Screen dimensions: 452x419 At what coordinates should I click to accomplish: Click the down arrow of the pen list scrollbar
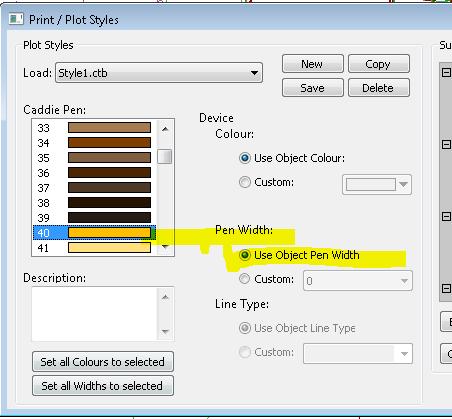coord(165,247)
